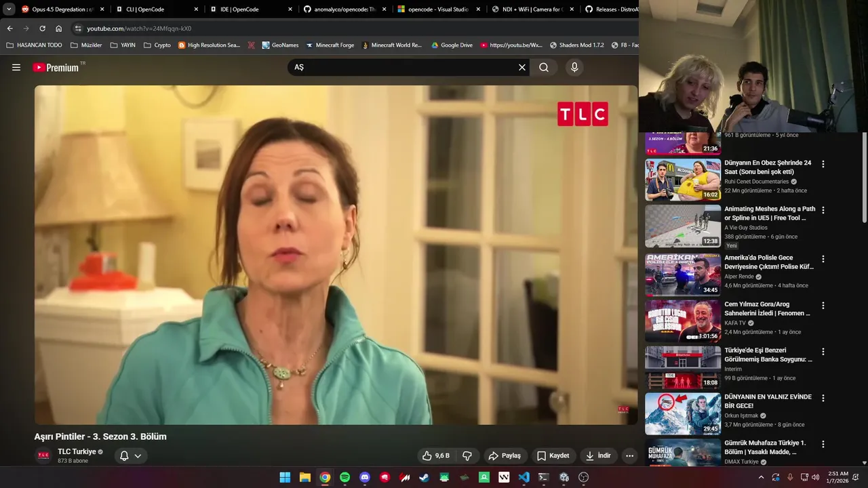
Task: Like the video (9,6 B)
Action: click(435, 455)
